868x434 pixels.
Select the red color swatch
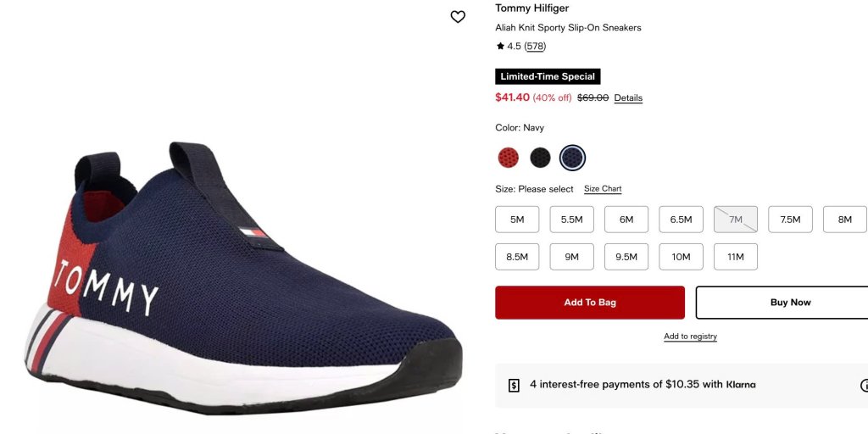click(509, 158)
